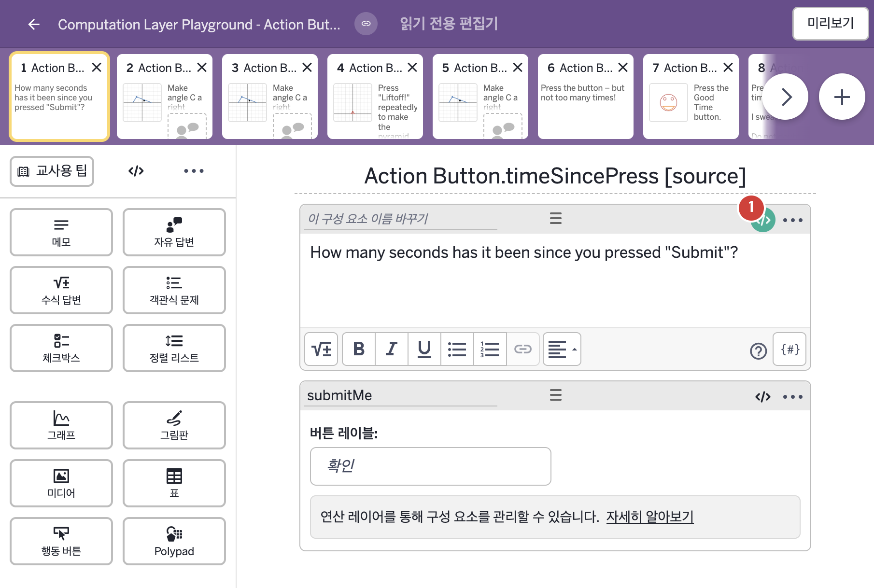
Task: Toggle numbered list formatting
Action: [490, 349]
